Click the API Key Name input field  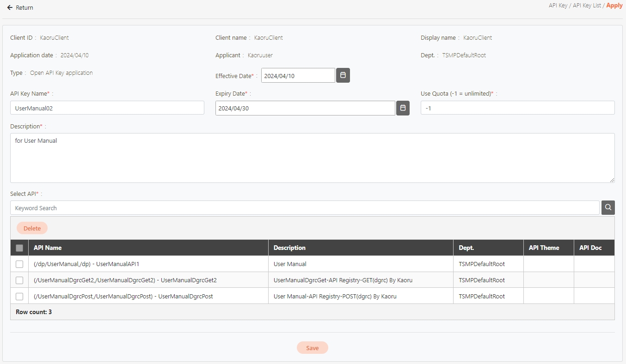coord(107,108)
